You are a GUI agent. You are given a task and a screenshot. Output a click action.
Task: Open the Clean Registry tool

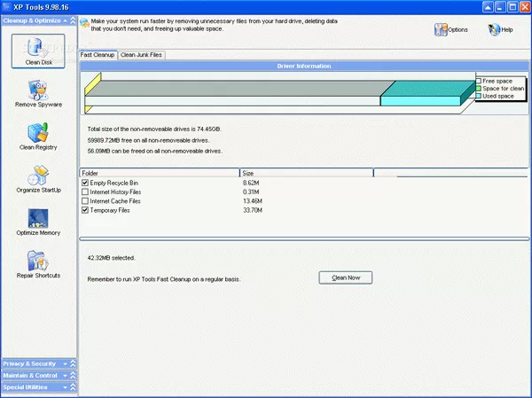pyautogui.click(x=38, y=137)
